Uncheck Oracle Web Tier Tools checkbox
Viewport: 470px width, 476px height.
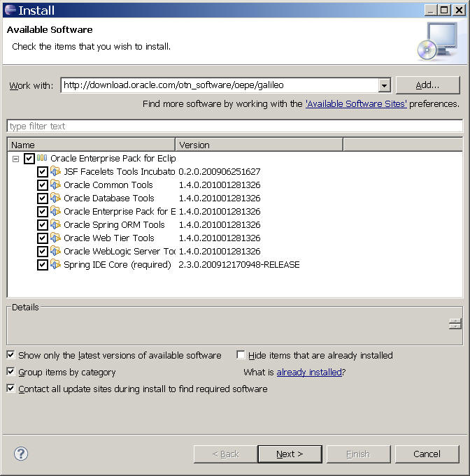[43, 238]
